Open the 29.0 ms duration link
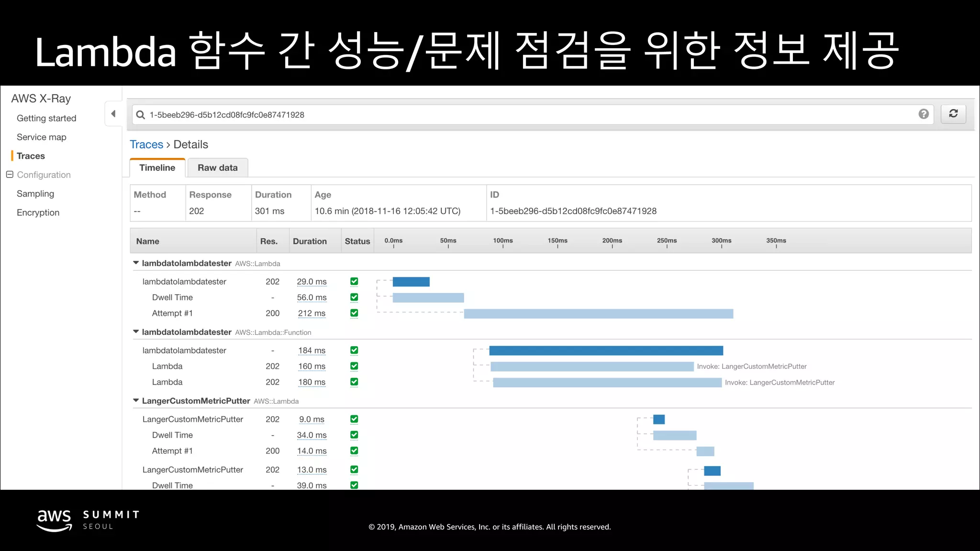This screenshot has width=980, height=551. (x=312, y=282)
